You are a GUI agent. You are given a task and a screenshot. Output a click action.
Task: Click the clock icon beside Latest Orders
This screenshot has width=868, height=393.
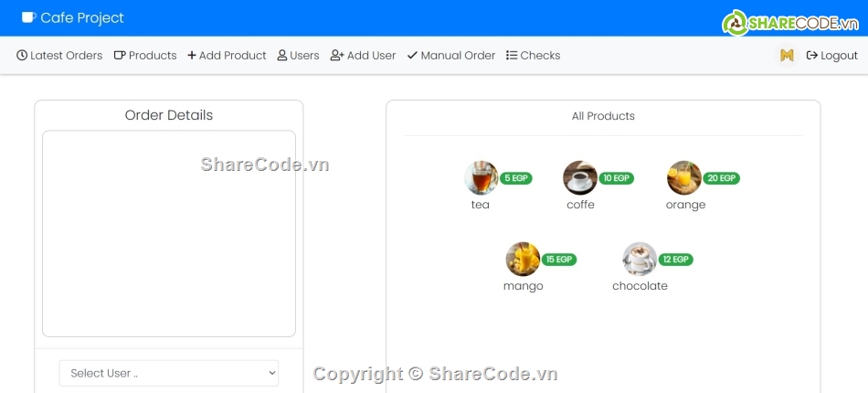[22, 56]
